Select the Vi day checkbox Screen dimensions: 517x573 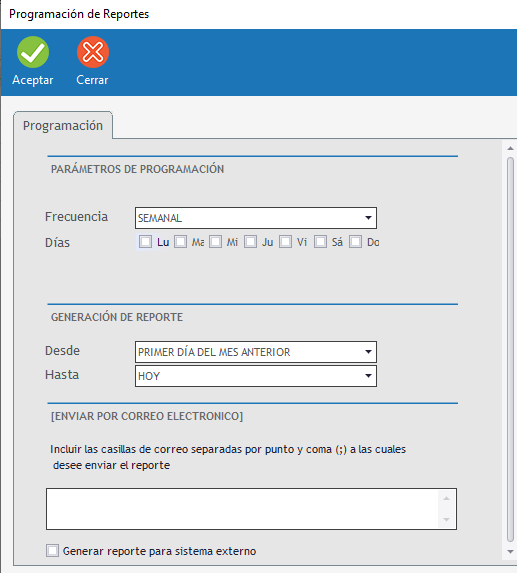[285, 242]
